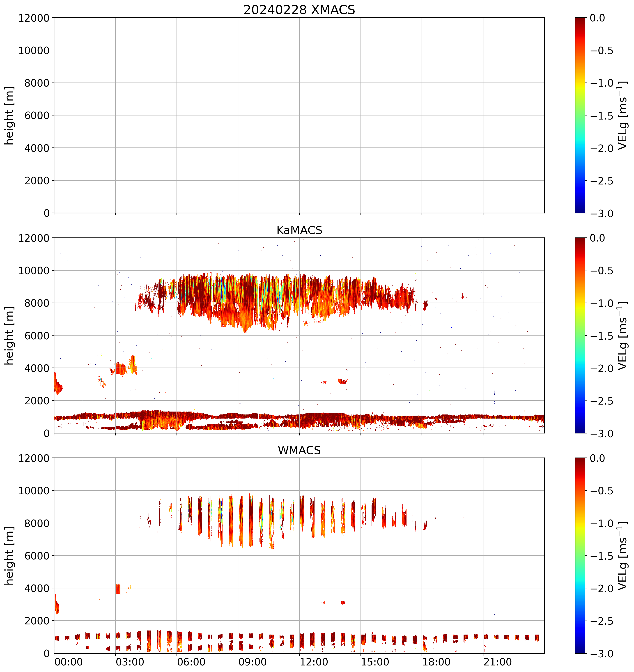Click the WMACS colorbar -3.0 tick label
The height and width of the screenshot is (672, 634).
(x=602, y=654)
